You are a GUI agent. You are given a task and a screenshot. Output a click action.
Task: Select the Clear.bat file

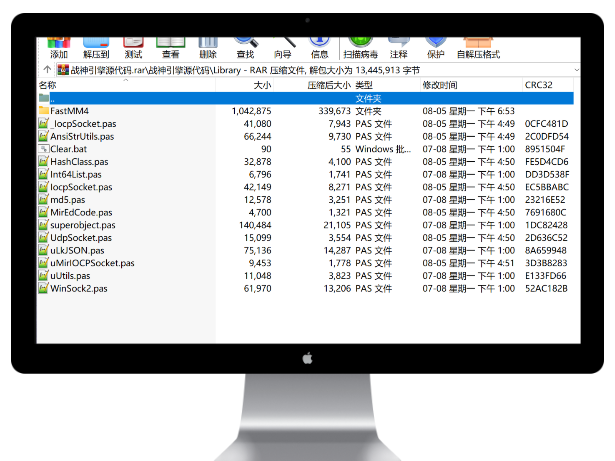[70, 149]
